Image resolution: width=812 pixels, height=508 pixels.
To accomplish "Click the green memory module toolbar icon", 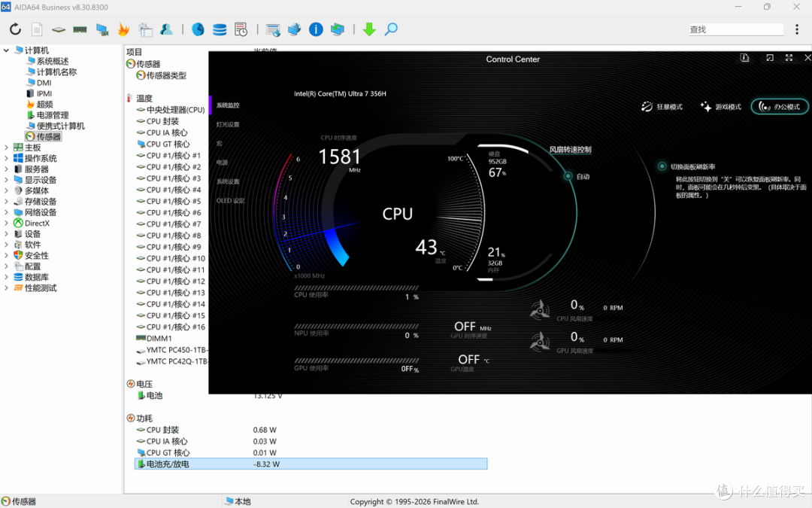I will tap(80, 29).
